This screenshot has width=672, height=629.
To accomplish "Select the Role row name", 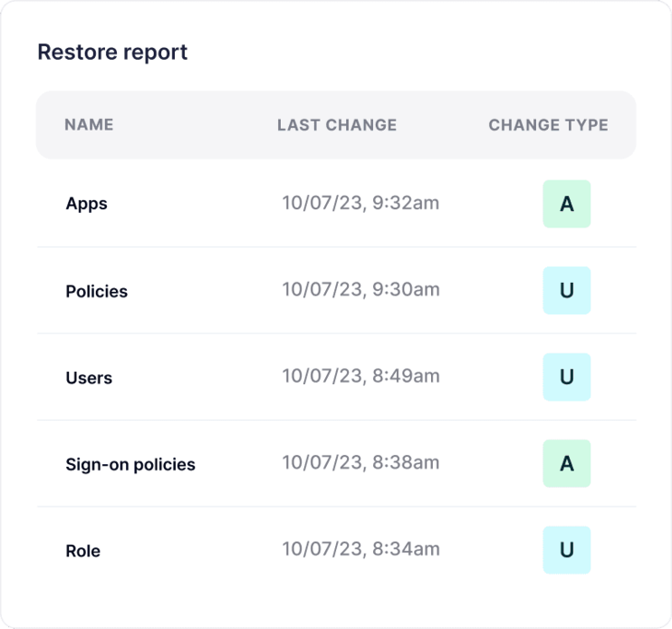I will click(x=83, y=551).
